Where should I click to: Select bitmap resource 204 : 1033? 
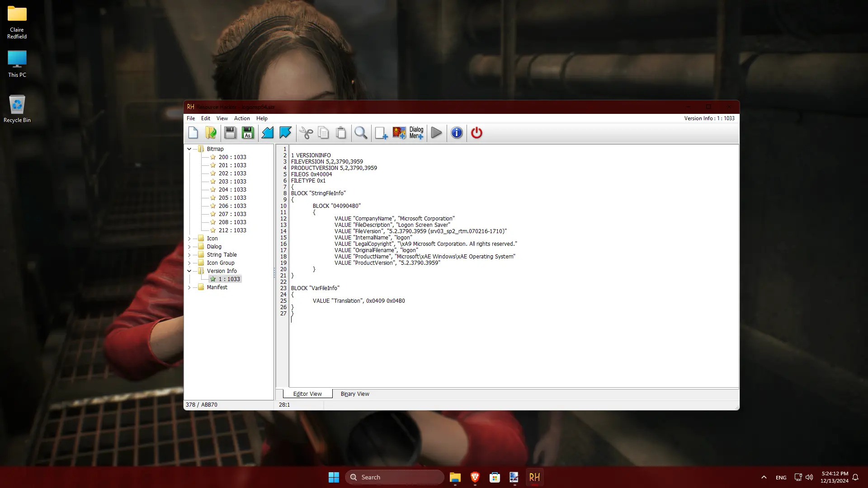coord(232,190)
